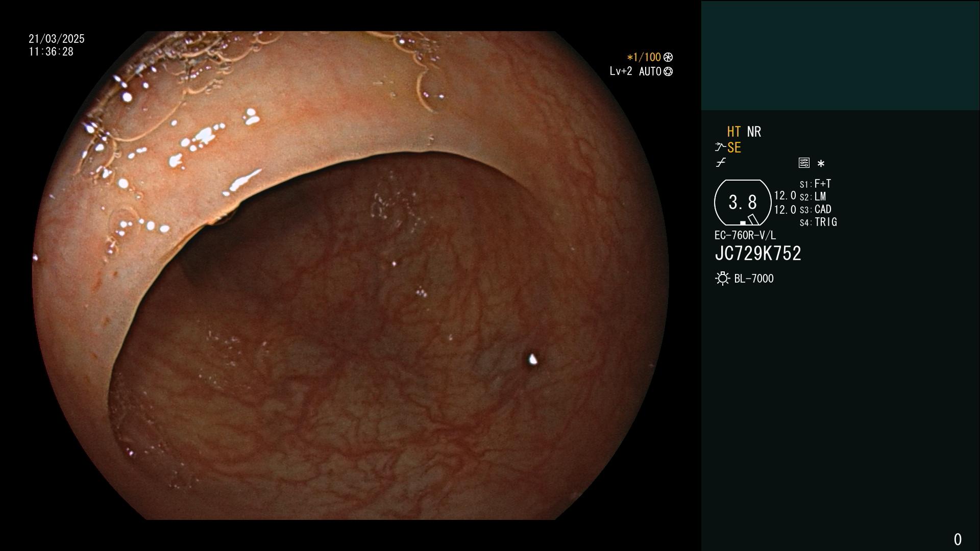Click the scope tip diagram showing 3.8

coord(743,203)
